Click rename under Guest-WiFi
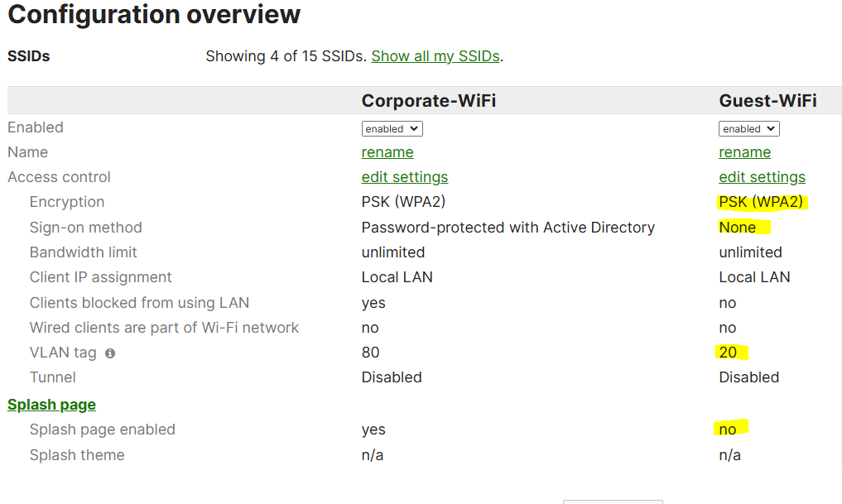This screenshot has height=504, width=842. click(x=745, y=152)
